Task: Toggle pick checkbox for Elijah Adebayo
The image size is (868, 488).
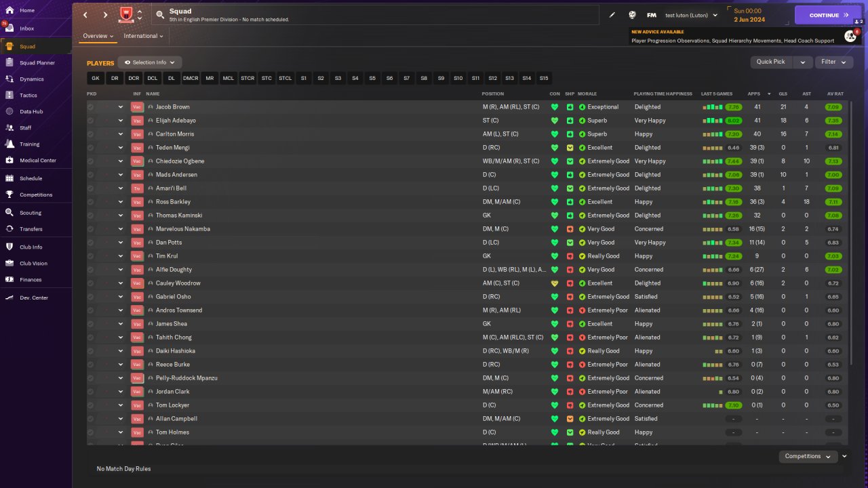Action: coord(91,121)
